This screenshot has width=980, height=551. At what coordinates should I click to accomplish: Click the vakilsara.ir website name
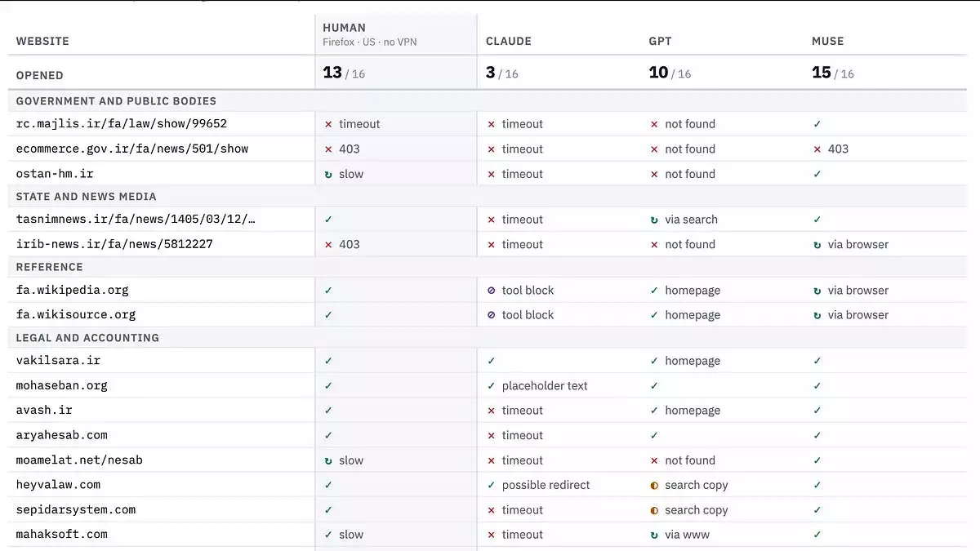(x=58, y=361)
